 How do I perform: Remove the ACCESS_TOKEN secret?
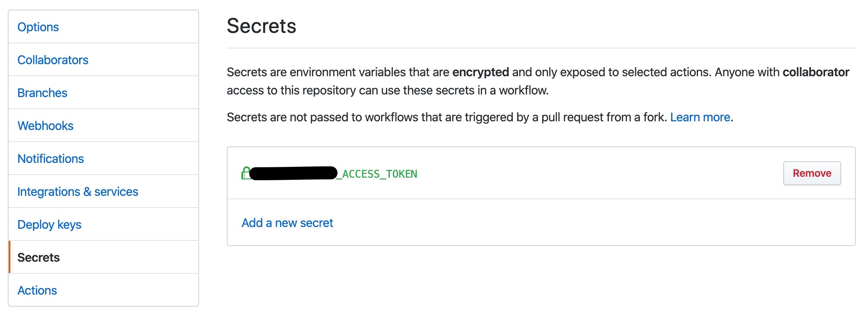[x=812, y=173]
